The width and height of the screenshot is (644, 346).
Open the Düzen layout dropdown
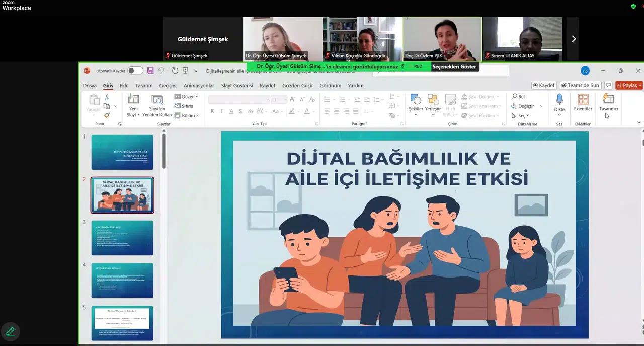pyautogui.click(x=187, y=96)
